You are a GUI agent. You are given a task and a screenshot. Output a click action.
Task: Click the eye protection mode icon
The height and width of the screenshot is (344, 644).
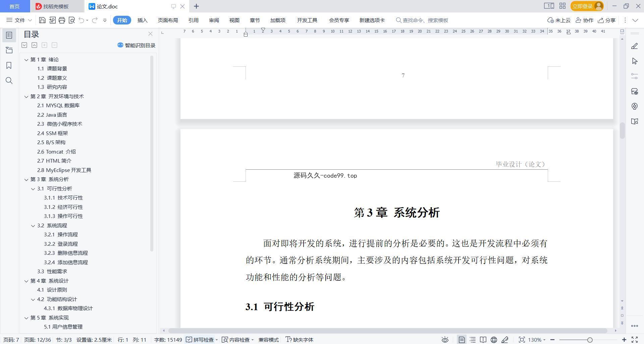click(x=445, y=340)
